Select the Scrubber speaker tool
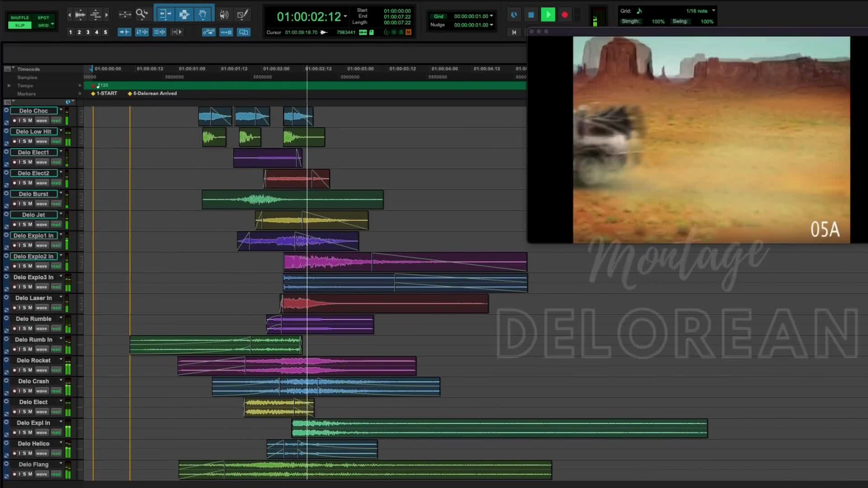The height and width of the screenshot is (488, 868). pyautogui.click(x=224, y=14)
